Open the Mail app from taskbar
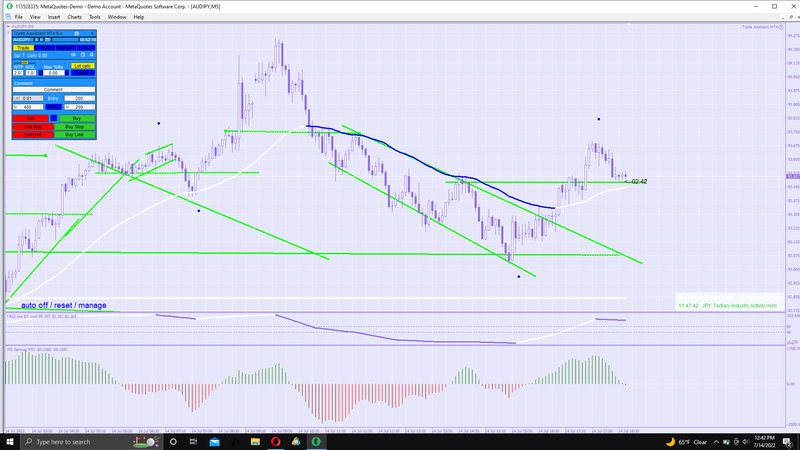Screen dimensions: 800x450 [x=214, y=442]
